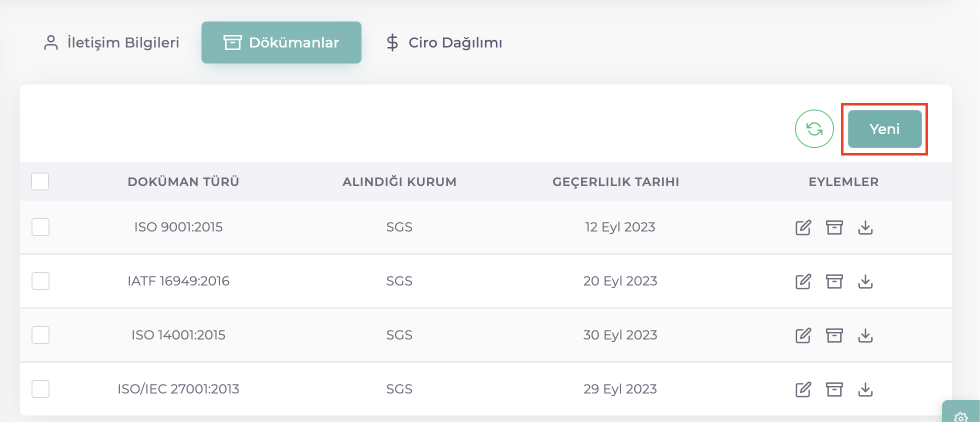Select the Dökümanlar tab
Screen dimensions: 980x422
[x=281, y=42]
